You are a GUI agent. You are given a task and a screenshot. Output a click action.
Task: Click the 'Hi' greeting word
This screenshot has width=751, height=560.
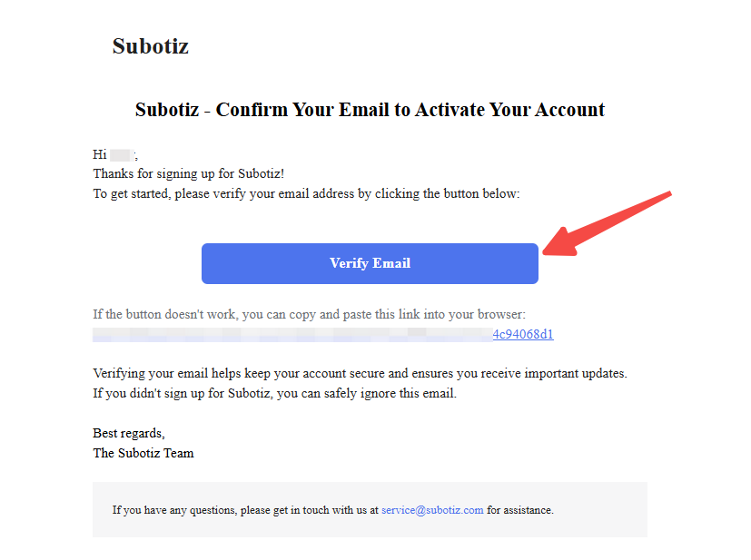point(100,155)
